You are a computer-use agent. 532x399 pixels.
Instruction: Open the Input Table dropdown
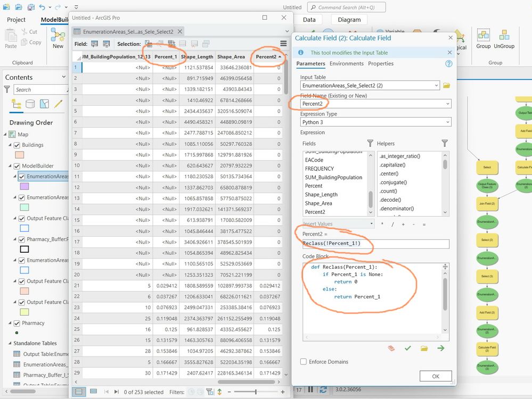tap(436, 86)
